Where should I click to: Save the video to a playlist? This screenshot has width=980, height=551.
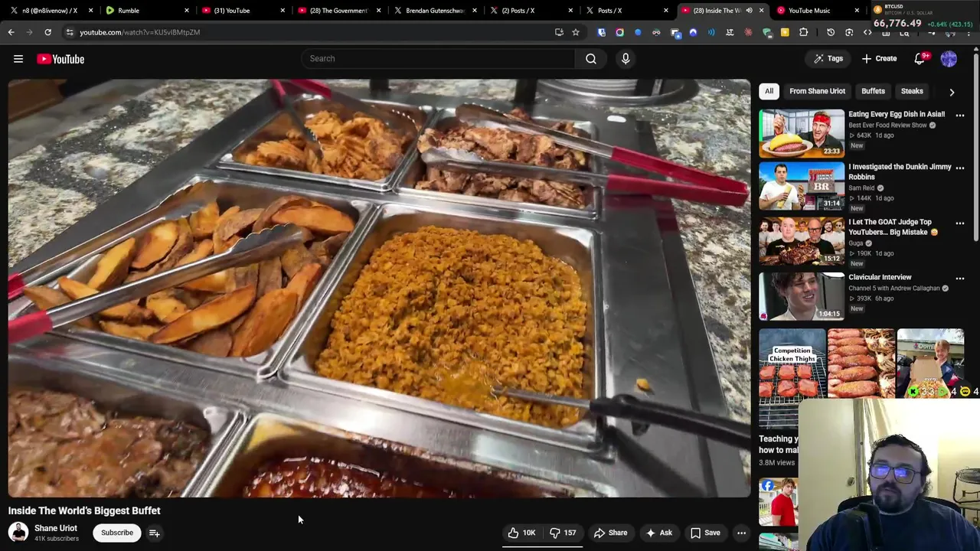705,533
